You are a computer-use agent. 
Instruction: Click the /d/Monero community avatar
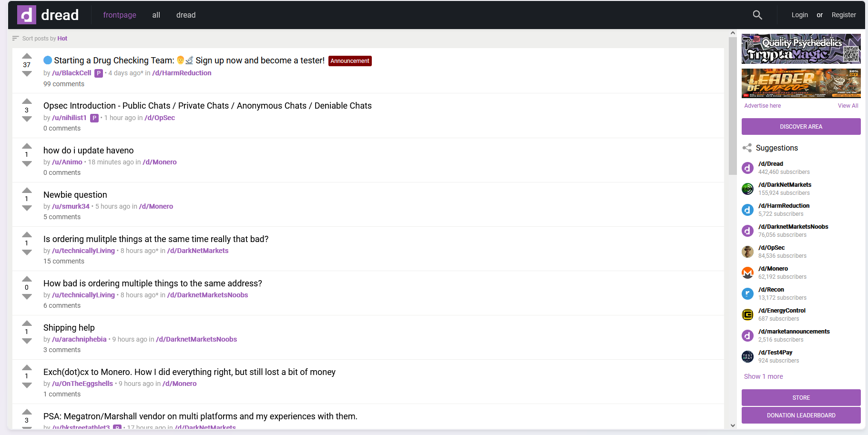pyautogui.click(x=747, y=273)
